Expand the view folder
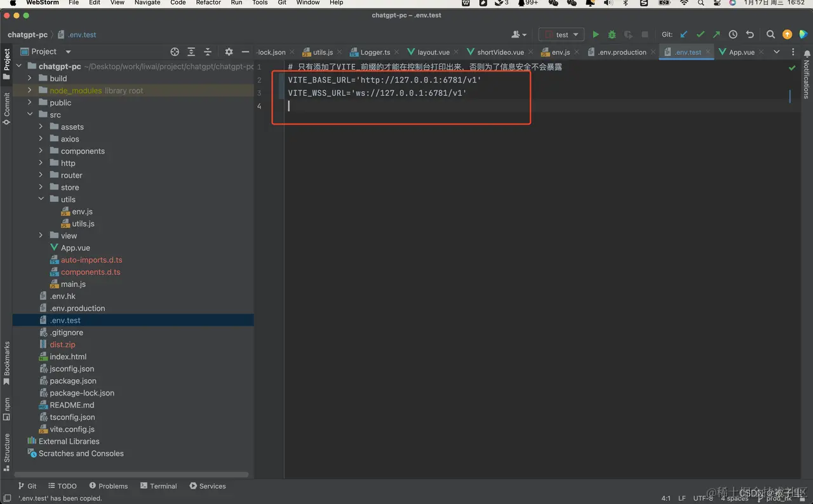The image size is (813, 504). tap(41, 235)
